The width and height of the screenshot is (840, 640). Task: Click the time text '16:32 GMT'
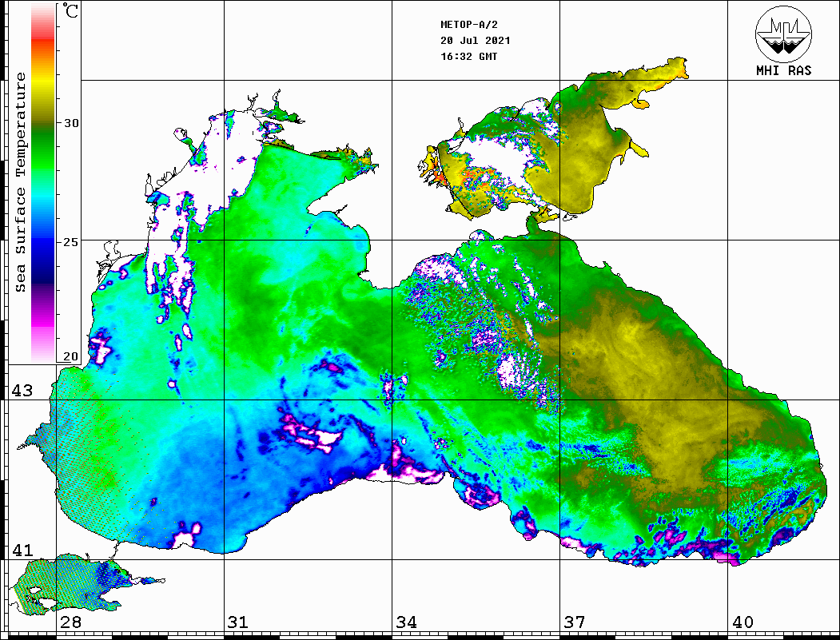click(468, 56)
